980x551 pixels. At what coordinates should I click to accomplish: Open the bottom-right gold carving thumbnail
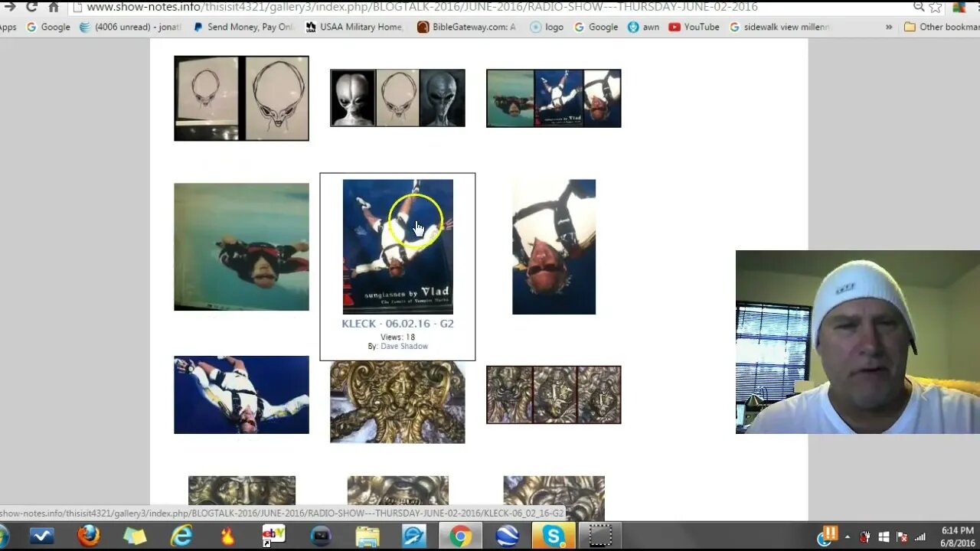point(554,498)
